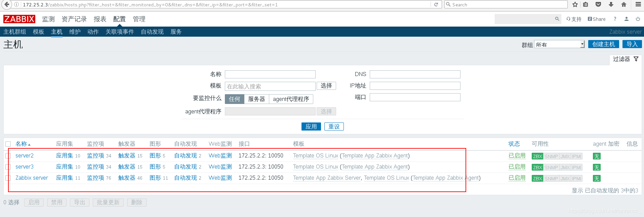
Task: Switch to the 动作 submenu
Action: click(x=93, y=32)
